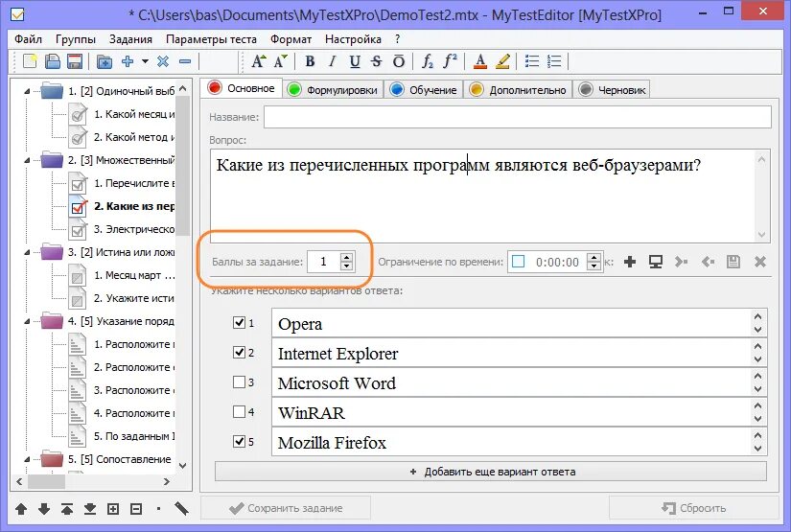Click the Сбросить button
Image resolution: width=791 pixels, height=532 pixels.
coord(693,508)
